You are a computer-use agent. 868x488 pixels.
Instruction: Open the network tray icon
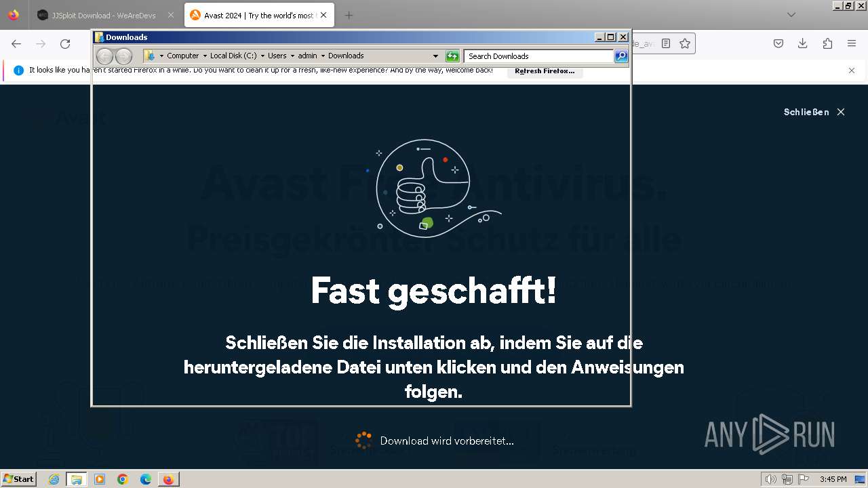coord(787,479)
